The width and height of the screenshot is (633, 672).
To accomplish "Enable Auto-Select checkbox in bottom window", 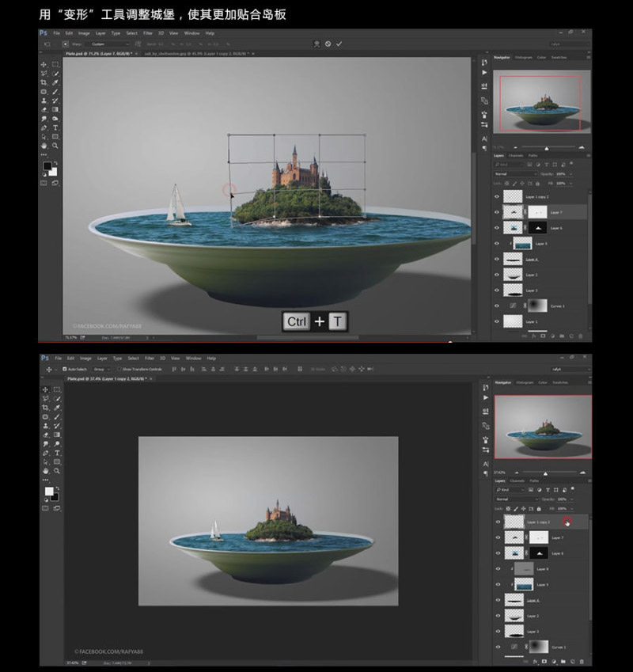I will (x=65, y=369).
